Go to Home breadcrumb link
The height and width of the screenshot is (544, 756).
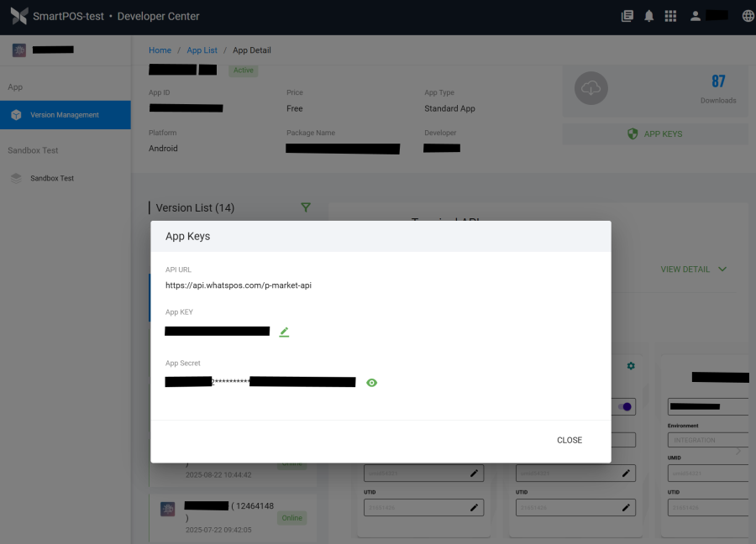[160, 50]
